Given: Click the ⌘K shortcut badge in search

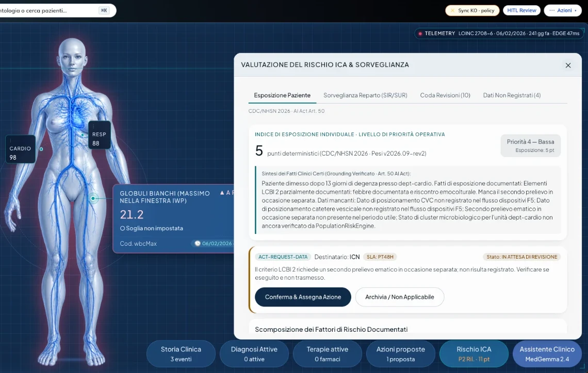Looking at the screenshot, I should click(104, 10).
